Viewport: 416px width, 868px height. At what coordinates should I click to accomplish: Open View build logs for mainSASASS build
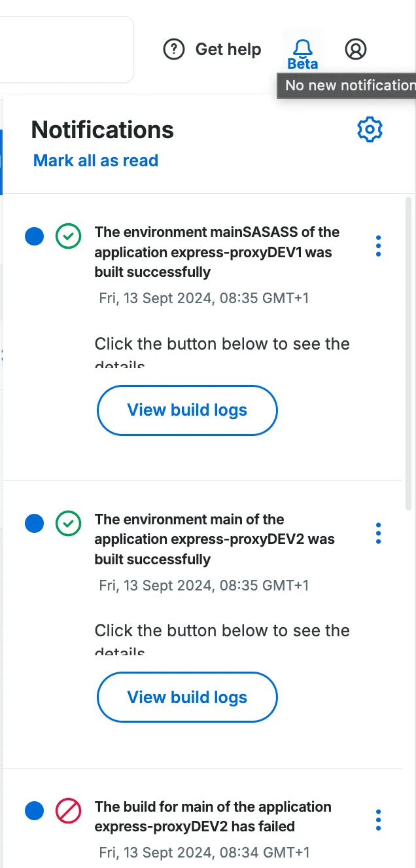(x=187, y=410)
